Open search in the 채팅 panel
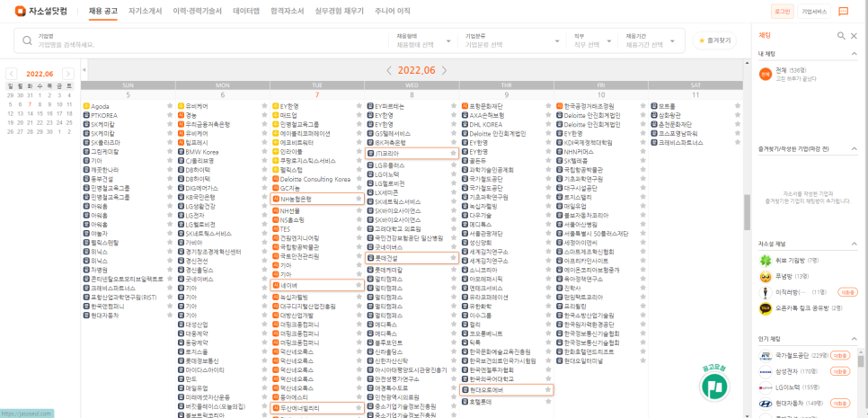 841,35
